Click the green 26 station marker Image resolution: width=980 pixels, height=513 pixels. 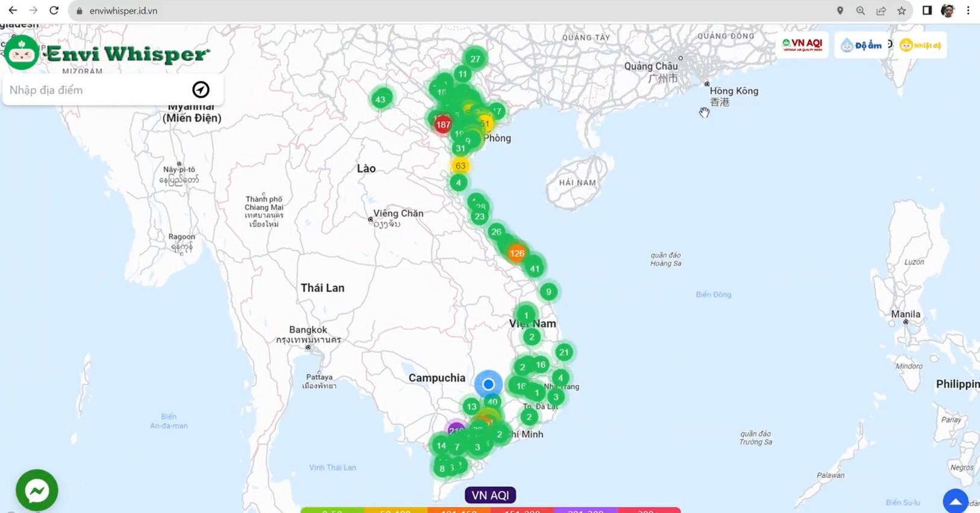coord(496,231)
